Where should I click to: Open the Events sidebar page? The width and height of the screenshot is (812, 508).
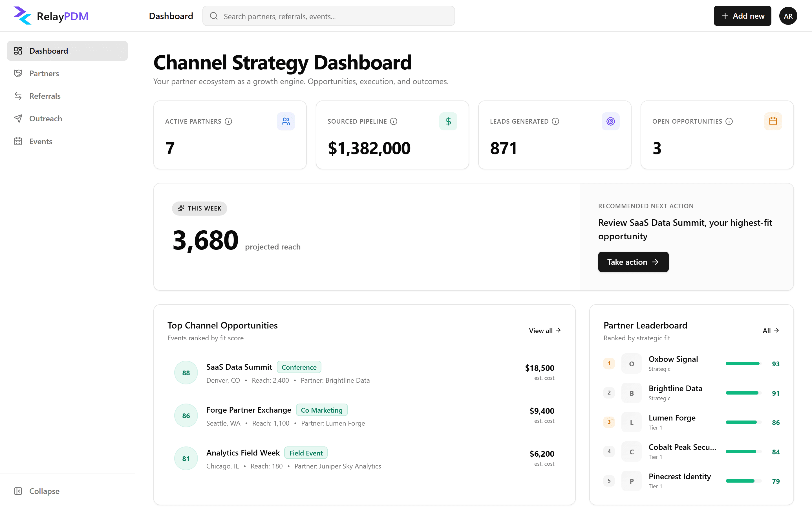click(x=67, y=141)
